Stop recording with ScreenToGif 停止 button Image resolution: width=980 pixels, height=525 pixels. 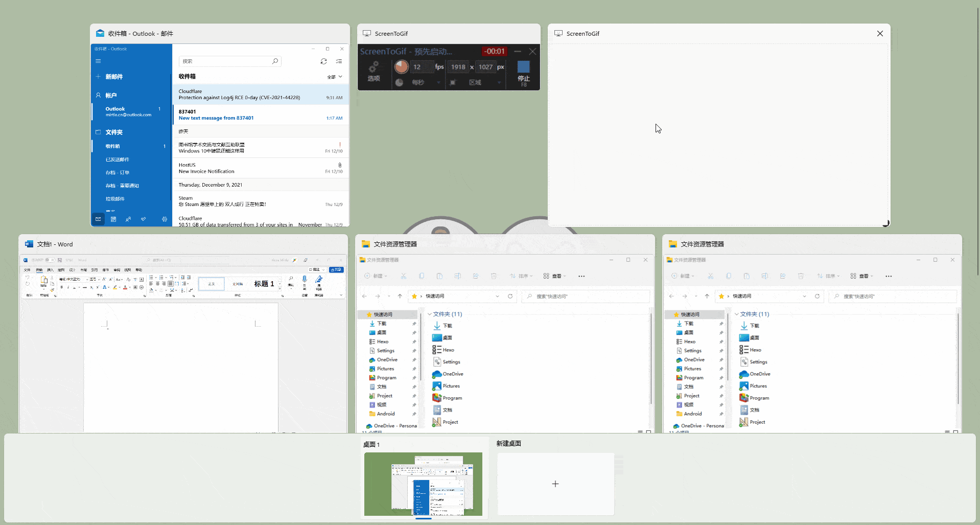click(x=524, y=73)
